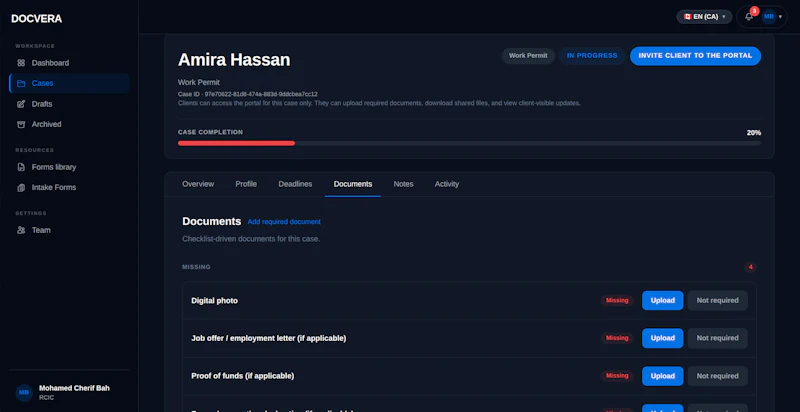Switch to the Activity tab

[446, 184]
